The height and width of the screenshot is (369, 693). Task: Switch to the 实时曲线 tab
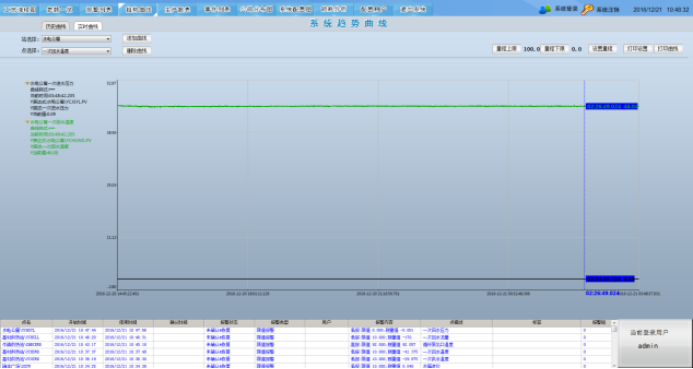click(88, 26)
